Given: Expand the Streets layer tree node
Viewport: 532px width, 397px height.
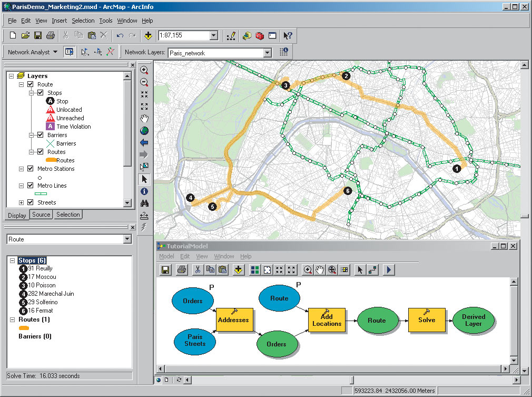Looking at the screenshot, I should tap(21, 202).
